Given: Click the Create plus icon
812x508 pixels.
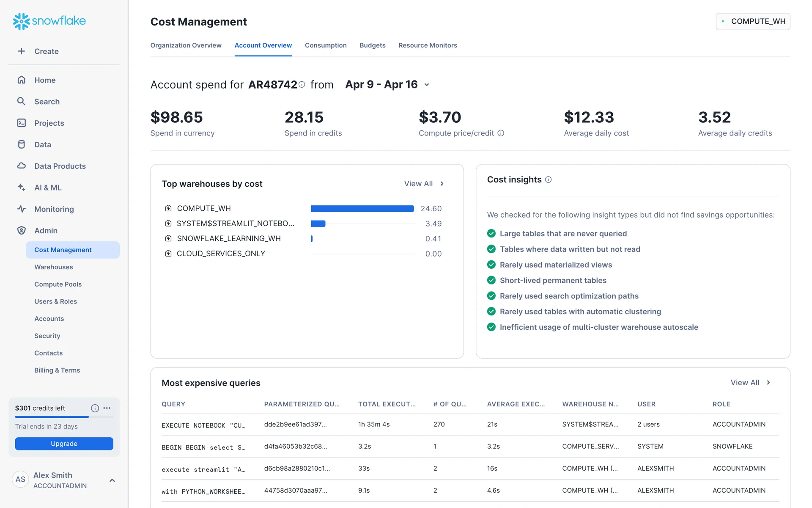Looking at the screenshot, I should [x=22, y=51].
